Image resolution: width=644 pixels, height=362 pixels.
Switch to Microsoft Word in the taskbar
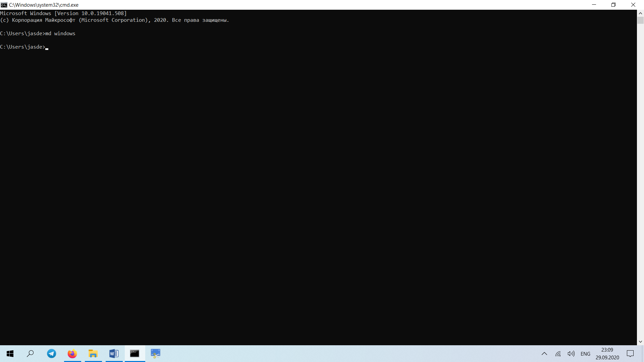click(x=114, y=354)
